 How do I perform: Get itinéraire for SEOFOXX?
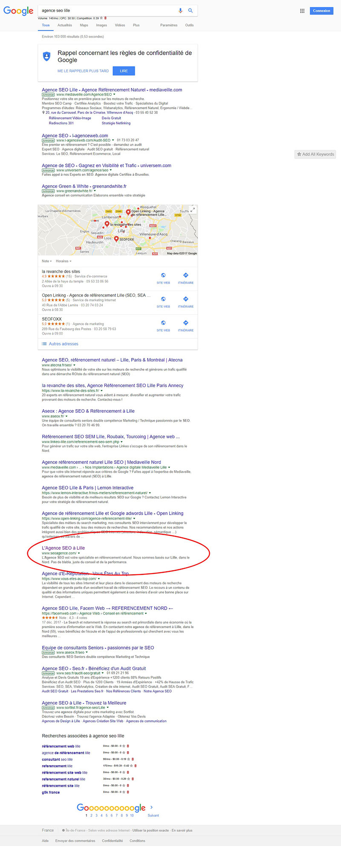186,326
